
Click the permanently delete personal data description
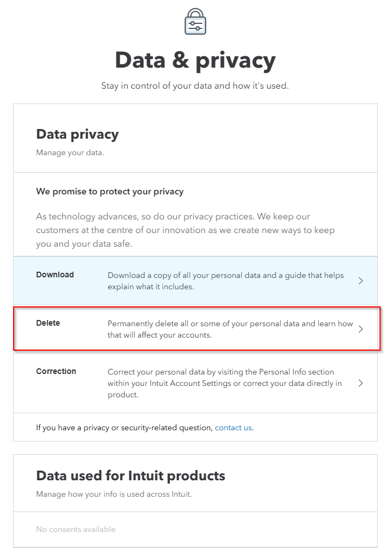pyautogui.click(x=230, y=329)
